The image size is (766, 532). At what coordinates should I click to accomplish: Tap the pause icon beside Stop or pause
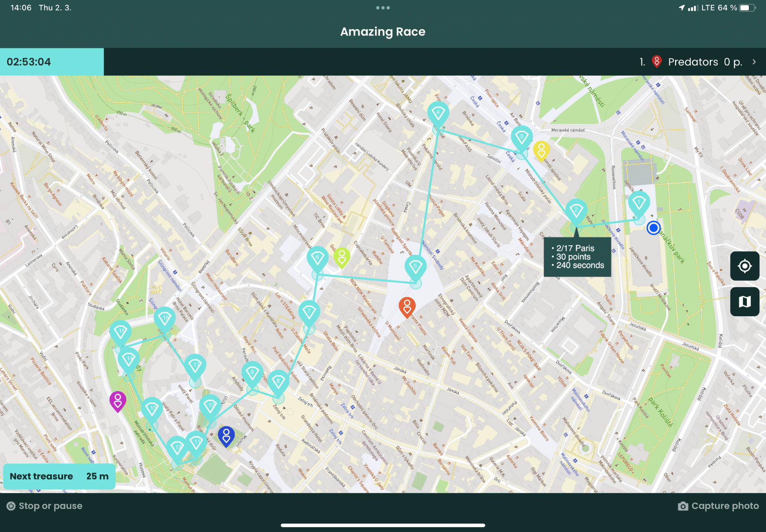click(x=12, y=506)
